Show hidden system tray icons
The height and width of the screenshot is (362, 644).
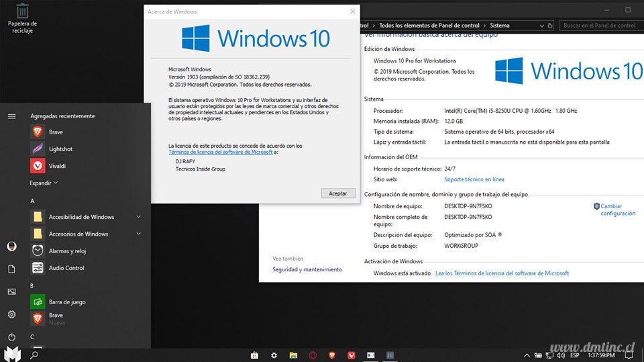point(527,355)
